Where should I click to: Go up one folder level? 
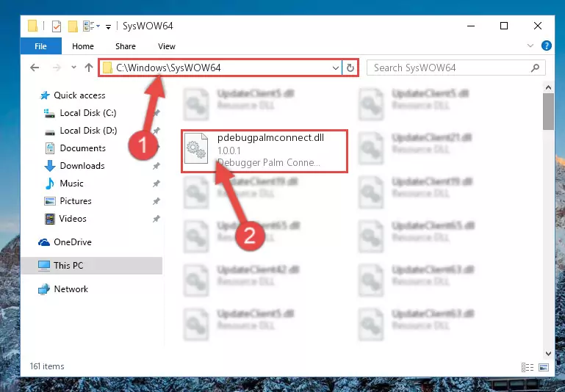point(89,68)
